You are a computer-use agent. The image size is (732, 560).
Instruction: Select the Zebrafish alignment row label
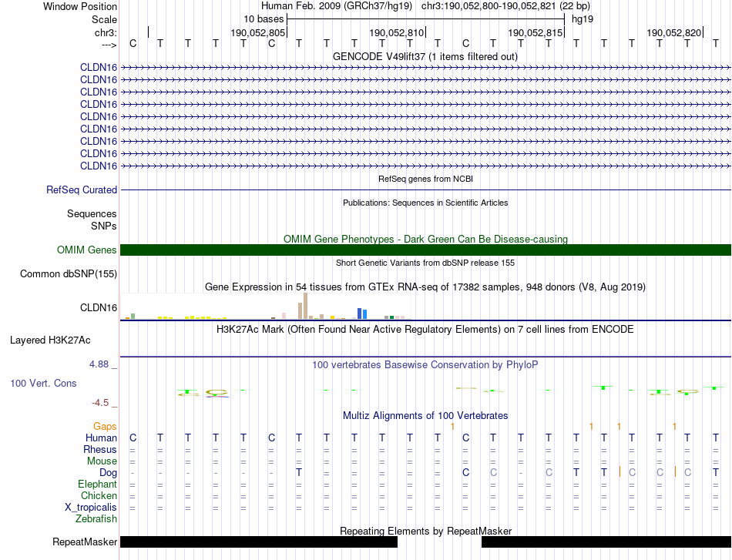pyautogui.click(x=96, y=518)
